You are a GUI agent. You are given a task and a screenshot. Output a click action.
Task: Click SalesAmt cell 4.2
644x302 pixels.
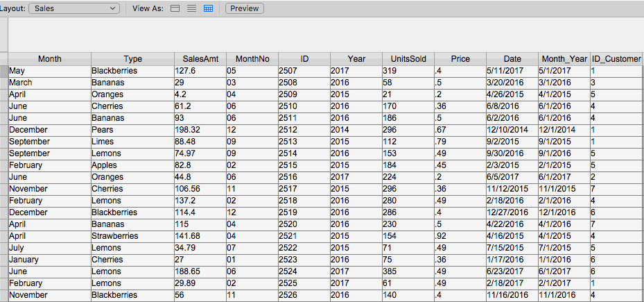(200, 94)
